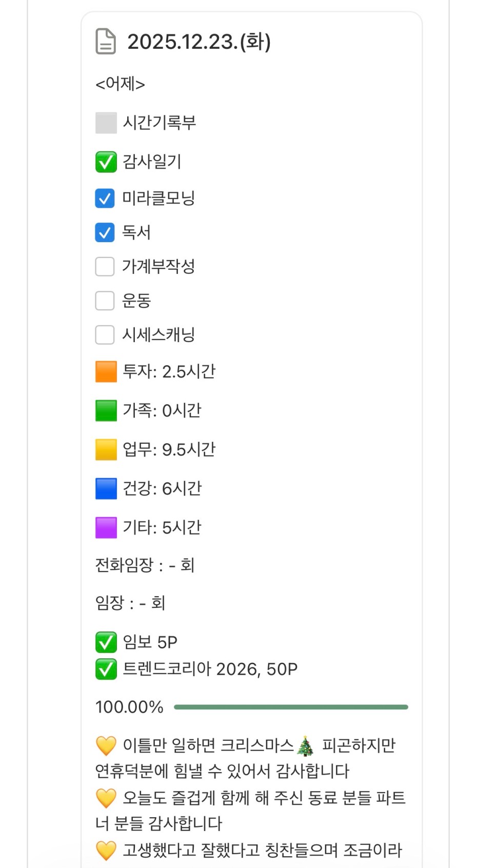Check the 가계부작성 checkbox
This screenshot has width=479, height=868.
105,267
